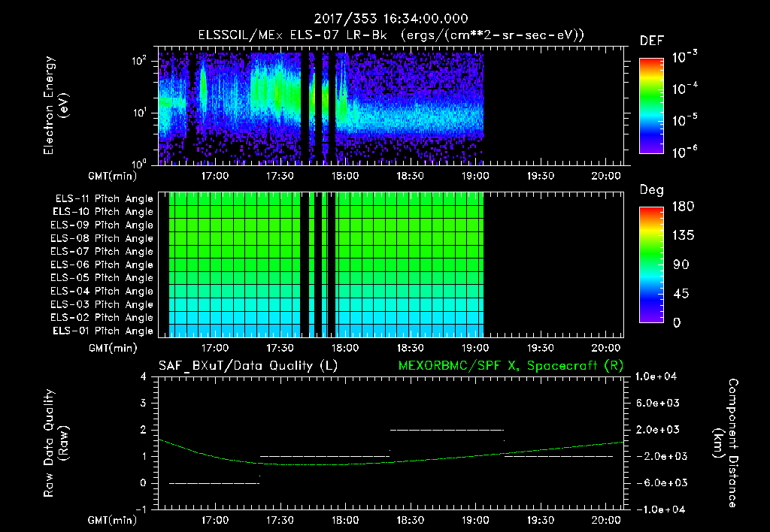
Task: Select the Raw Data Quality (Raw) axis label
Action: coord(56,443)
